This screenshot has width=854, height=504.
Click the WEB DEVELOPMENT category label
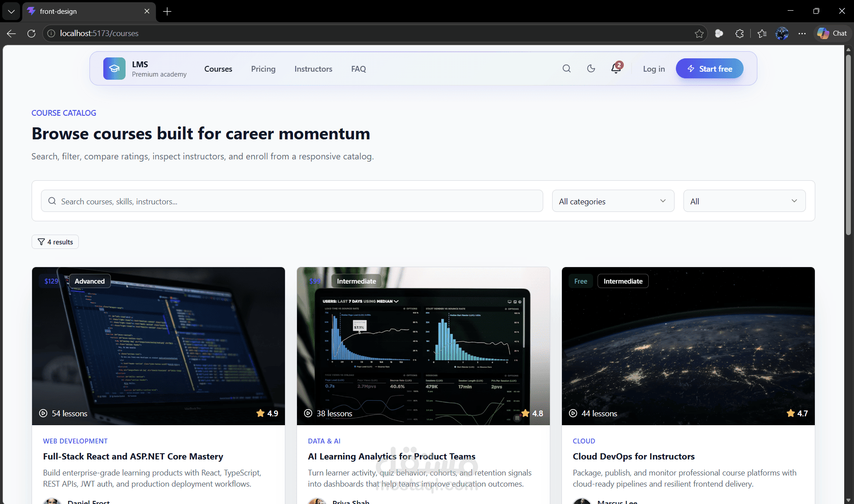75,441
